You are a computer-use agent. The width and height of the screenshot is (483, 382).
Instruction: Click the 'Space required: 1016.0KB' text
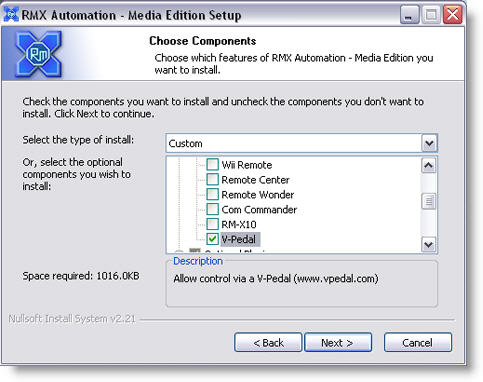click(x=81, y=276)
